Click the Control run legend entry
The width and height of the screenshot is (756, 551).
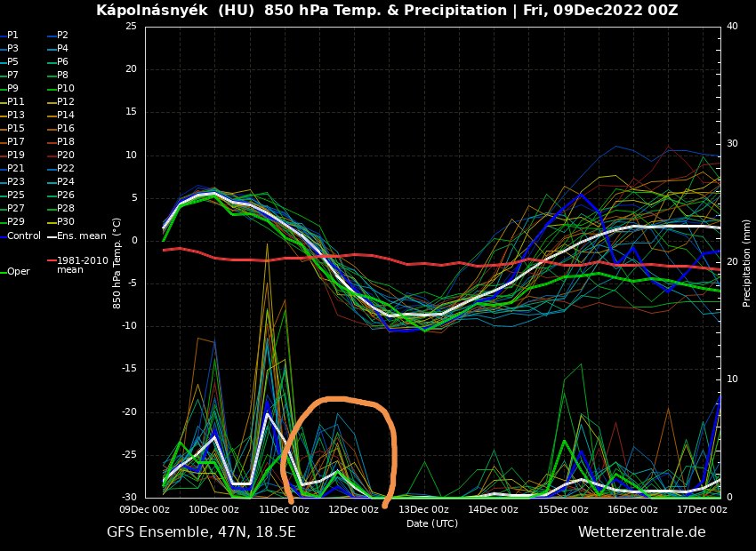pos(24,236)
